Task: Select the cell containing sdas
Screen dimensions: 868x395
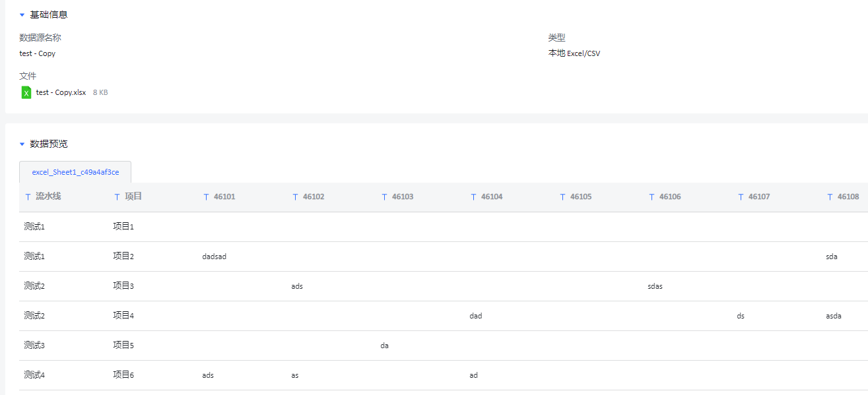Action: click(x=655, y=286)
